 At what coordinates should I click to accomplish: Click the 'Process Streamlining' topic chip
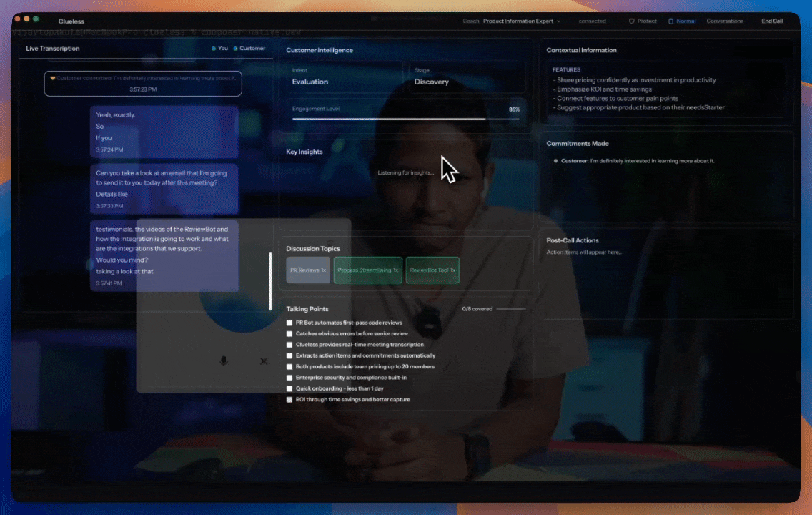tap(368, 270)
